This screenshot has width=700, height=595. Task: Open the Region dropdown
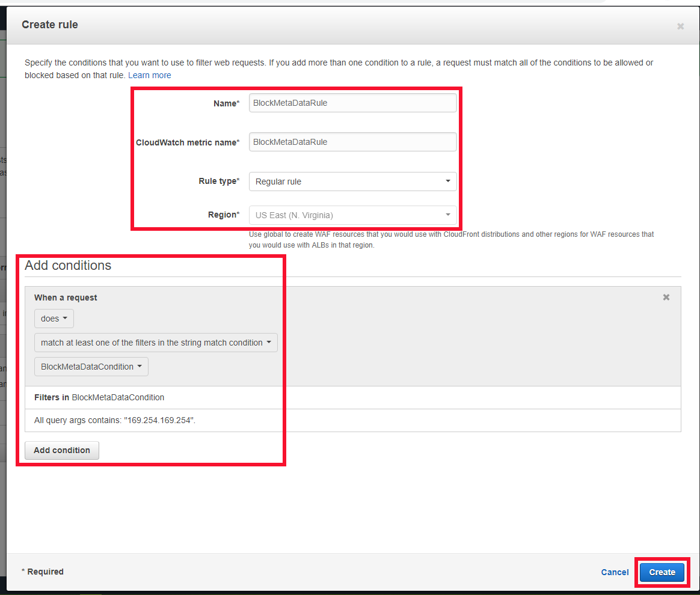pos(352,215)
